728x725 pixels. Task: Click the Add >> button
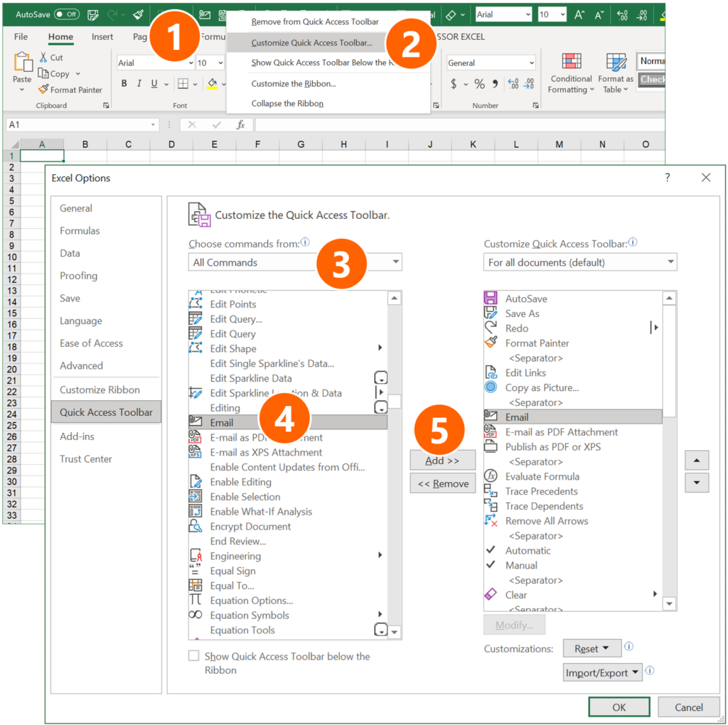click(x=442, y=460)
